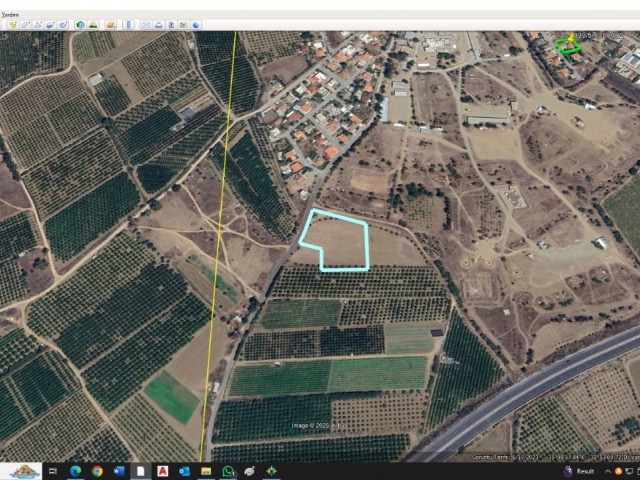Click the Result item in the taskbar
This screenshot has width=640, height=480.
(579, 471)
